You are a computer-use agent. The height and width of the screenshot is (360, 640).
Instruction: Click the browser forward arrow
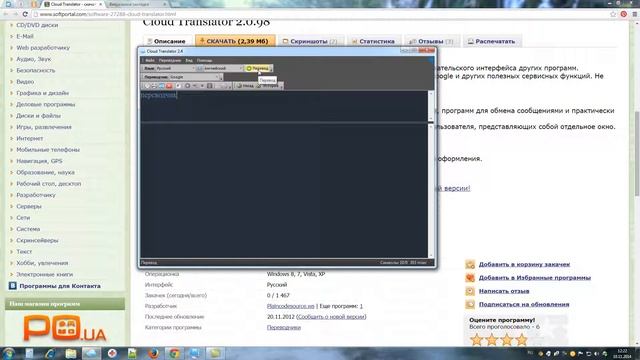(x=15, y=14)
